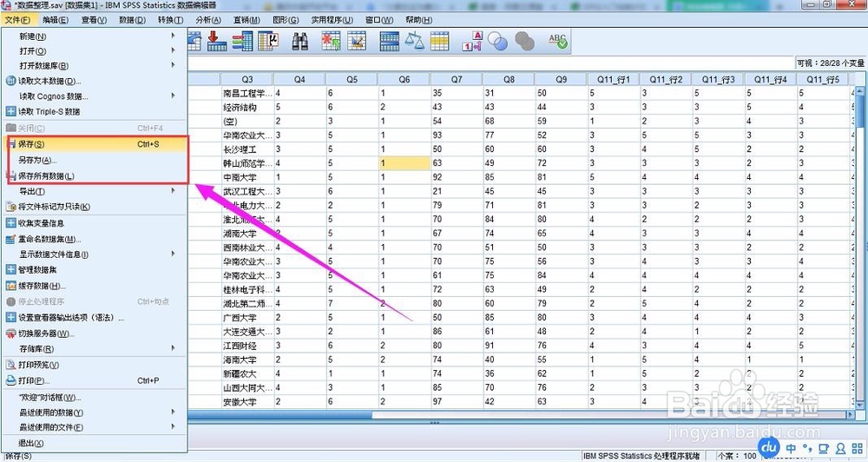The width and height of the screenshot is (868, 462).
Task: Click the horizontal scrollbar below the data grid
Action: click(518, 414)
